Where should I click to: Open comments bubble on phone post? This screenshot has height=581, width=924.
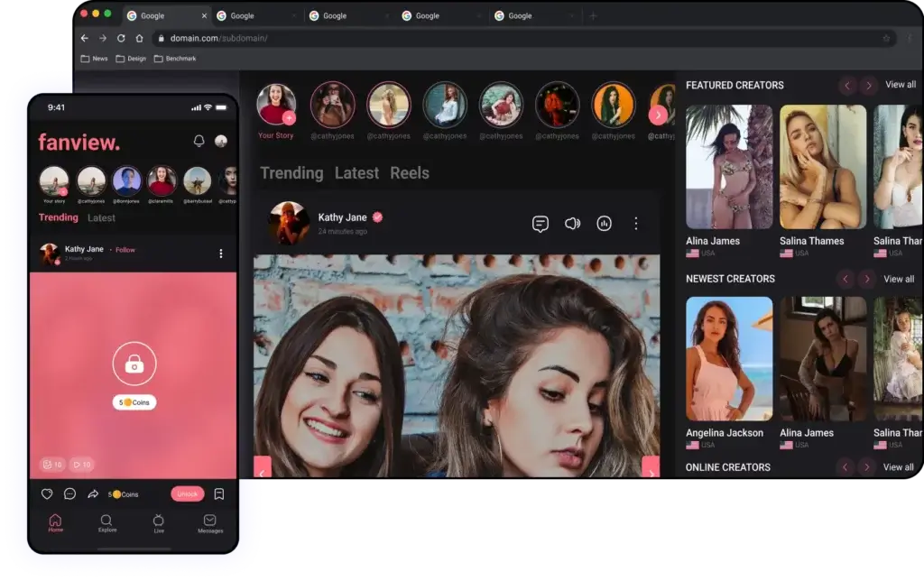pos(69,493)
